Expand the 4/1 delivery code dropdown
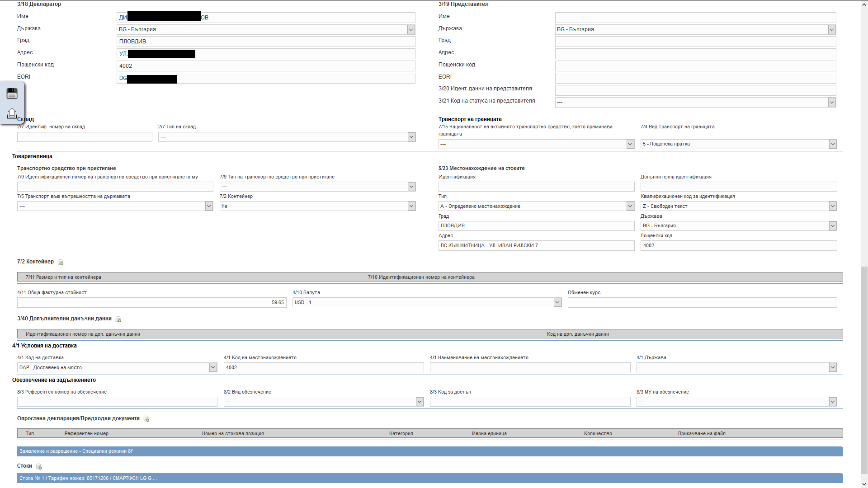The image size is (868, 488). pos(213,367)
